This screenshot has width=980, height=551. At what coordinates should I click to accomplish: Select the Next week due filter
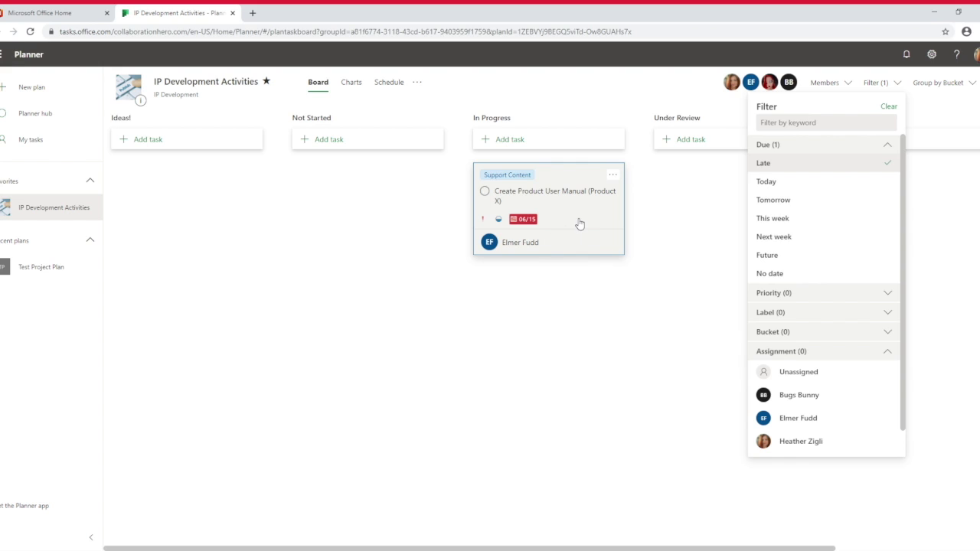coord(824,236)
